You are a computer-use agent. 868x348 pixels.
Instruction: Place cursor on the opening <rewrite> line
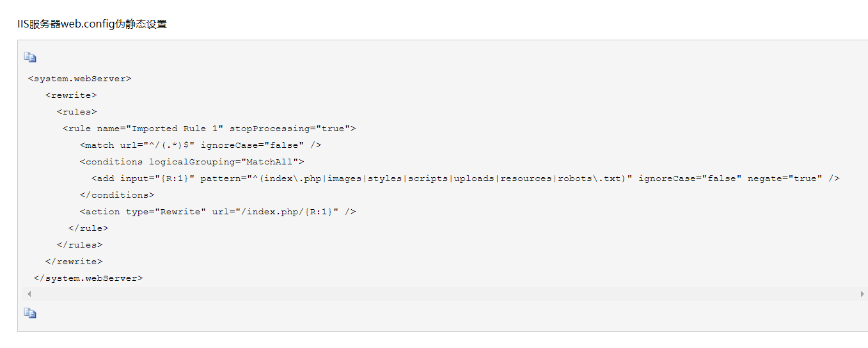click(71, 95)
